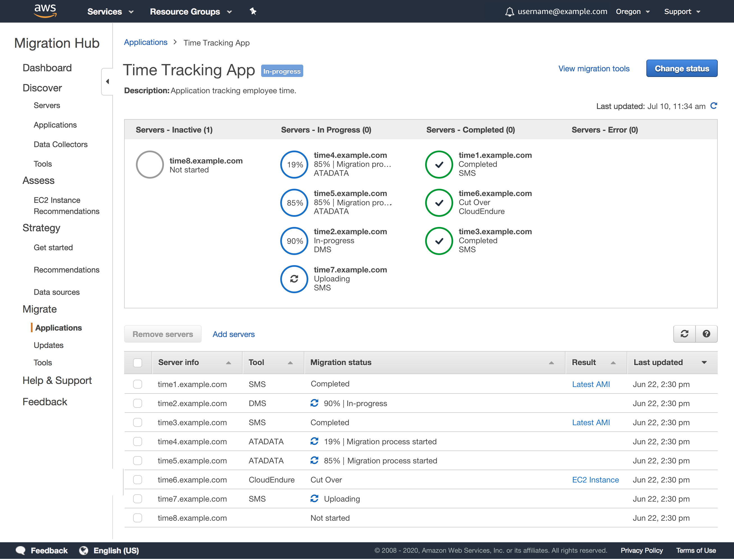Click the 90% progress circle for time2

click(294, 241)
